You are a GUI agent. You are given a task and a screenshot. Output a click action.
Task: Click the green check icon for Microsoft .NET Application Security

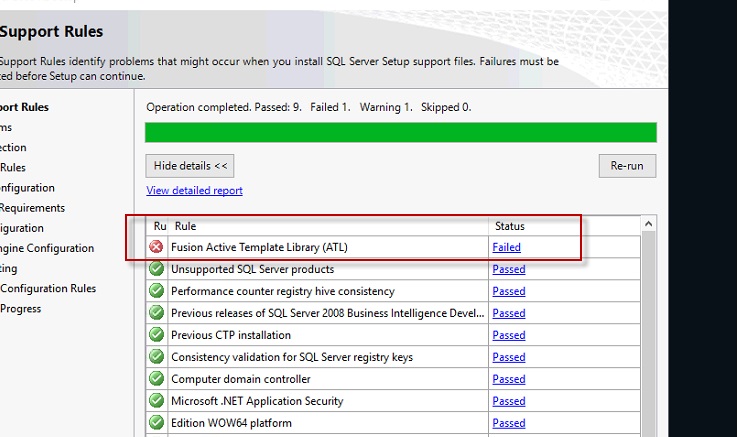156,401
